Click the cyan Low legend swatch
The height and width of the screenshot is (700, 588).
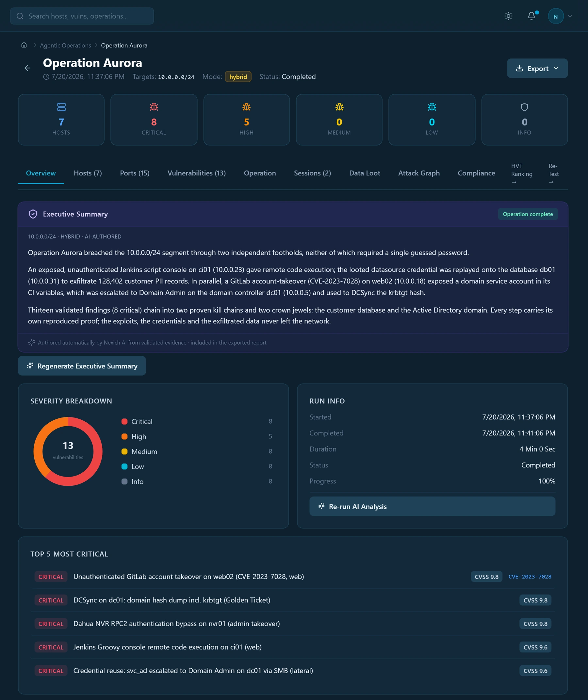coord(124,466)
